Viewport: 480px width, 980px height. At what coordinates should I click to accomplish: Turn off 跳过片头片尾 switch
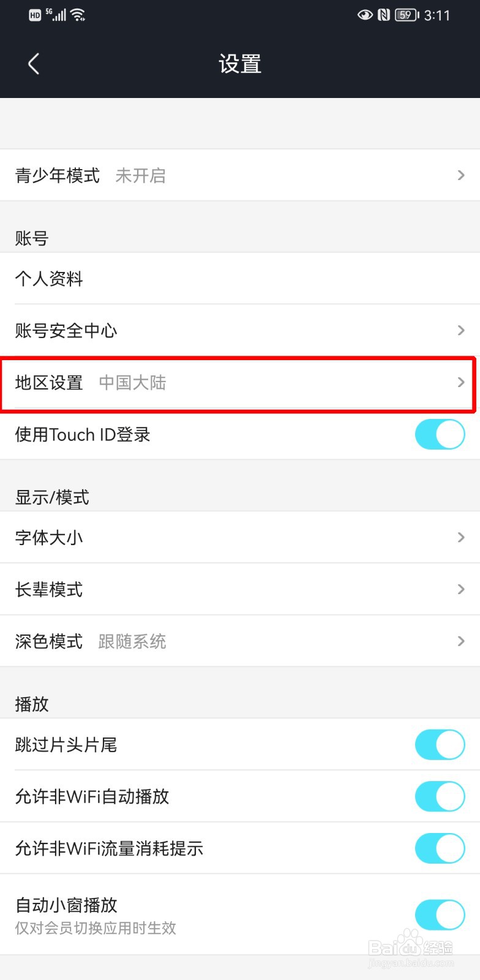click(440, 744)
